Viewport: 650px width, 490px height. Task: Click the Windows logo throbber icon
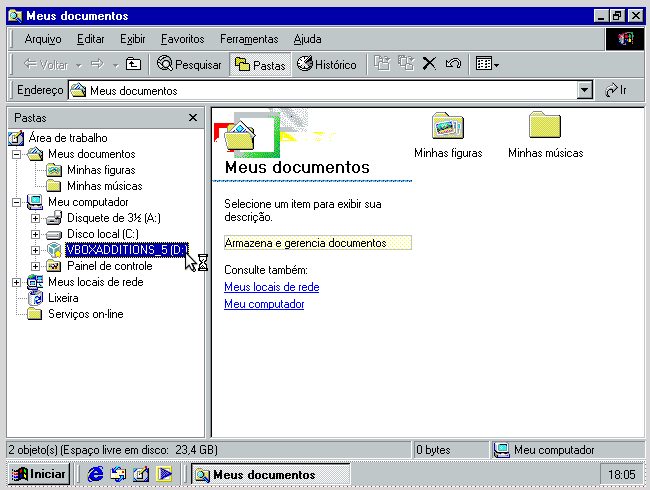[x=625, y=39]
